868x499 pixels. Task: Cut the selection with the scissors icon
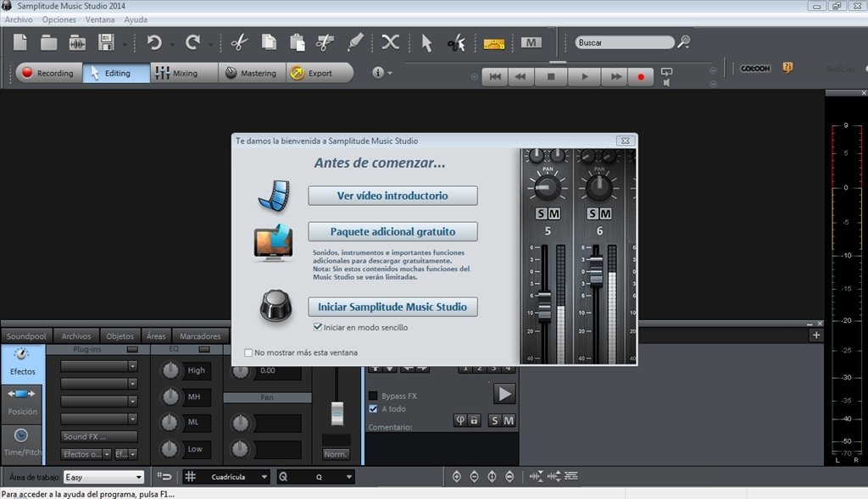coord(239,42)
